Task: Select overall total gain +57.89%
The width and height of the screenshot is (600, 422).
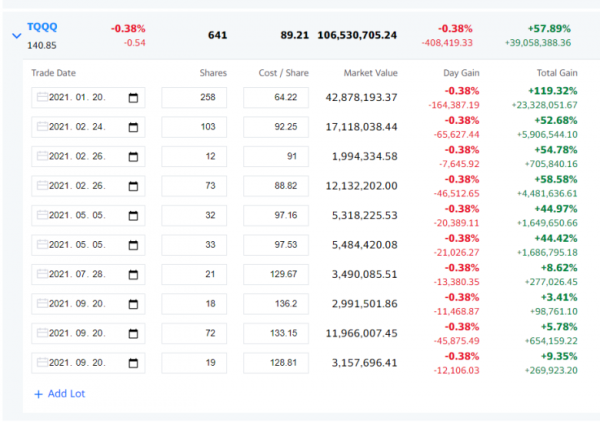Action: [549, 29]
